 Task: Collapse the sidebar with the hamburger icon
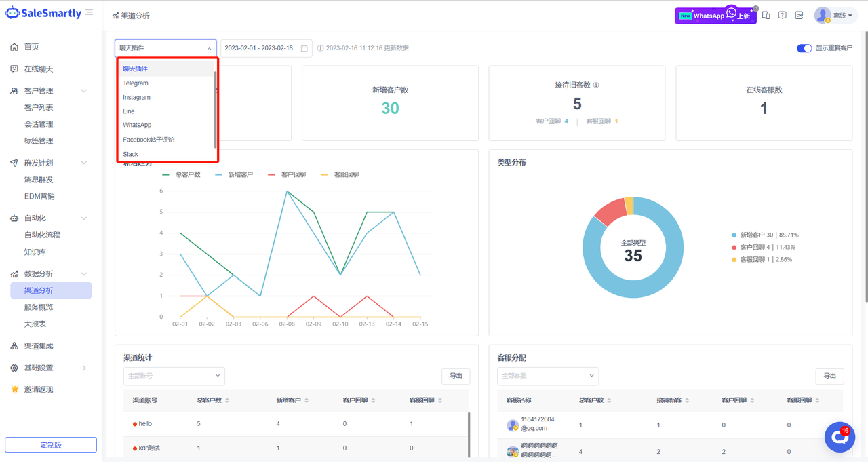[x=90, y=13]
